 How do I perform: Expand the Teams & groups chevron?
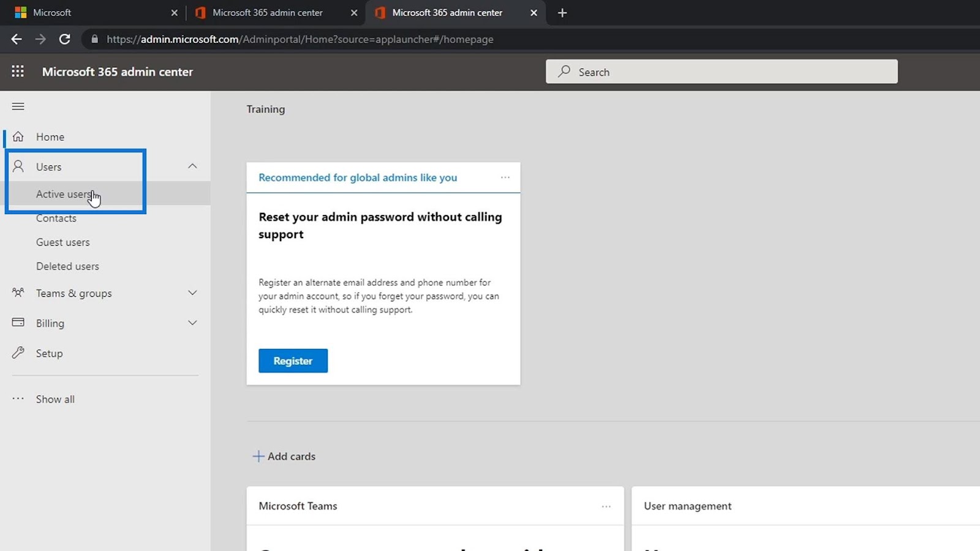coord(192,293)
